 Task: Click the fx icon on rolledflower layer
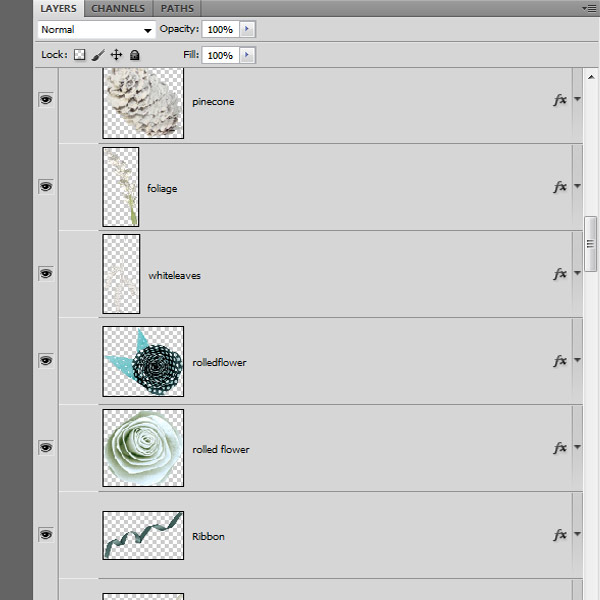point(560,360)
